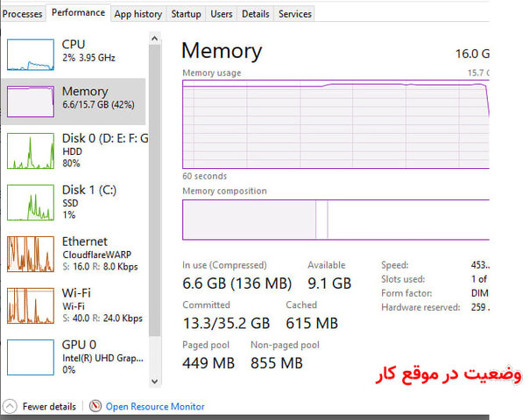The height and width of the screenshot is (420, 530).
Task: Switch to the App history tab
Action: (x=138, y=14)
